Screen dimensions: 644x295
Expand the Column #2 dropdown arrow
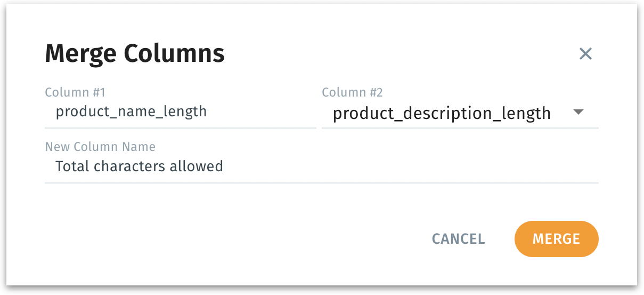578,112
